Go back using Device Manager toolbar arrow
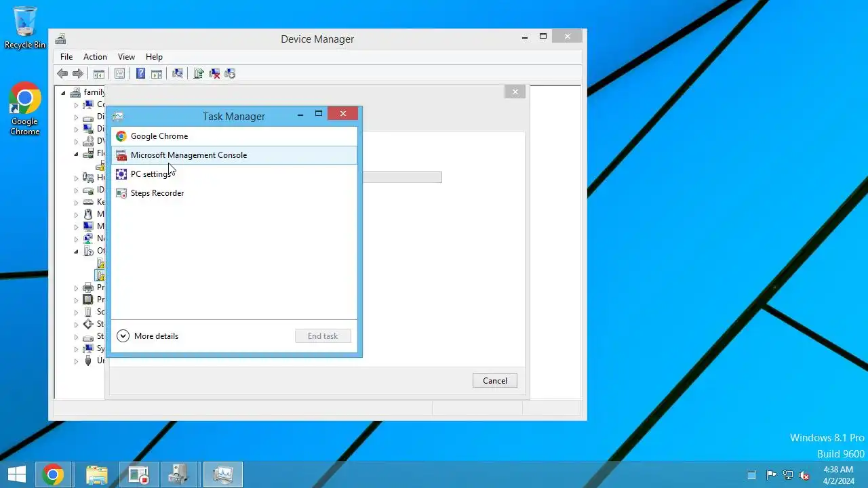Viewport: 868px width, 488px height. [x=62, y=73]
